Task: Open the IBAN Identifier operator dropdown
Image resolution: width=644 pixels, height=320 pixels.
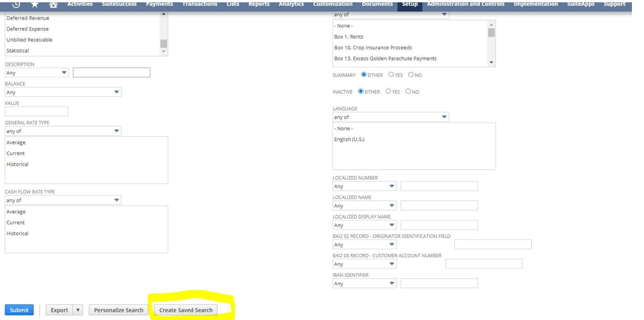Action: (365, 283)
